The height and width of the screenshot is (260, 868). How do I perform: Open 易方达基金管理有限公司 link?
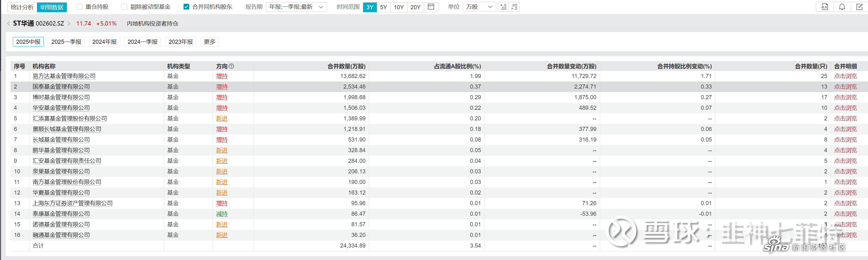point(64,76)
